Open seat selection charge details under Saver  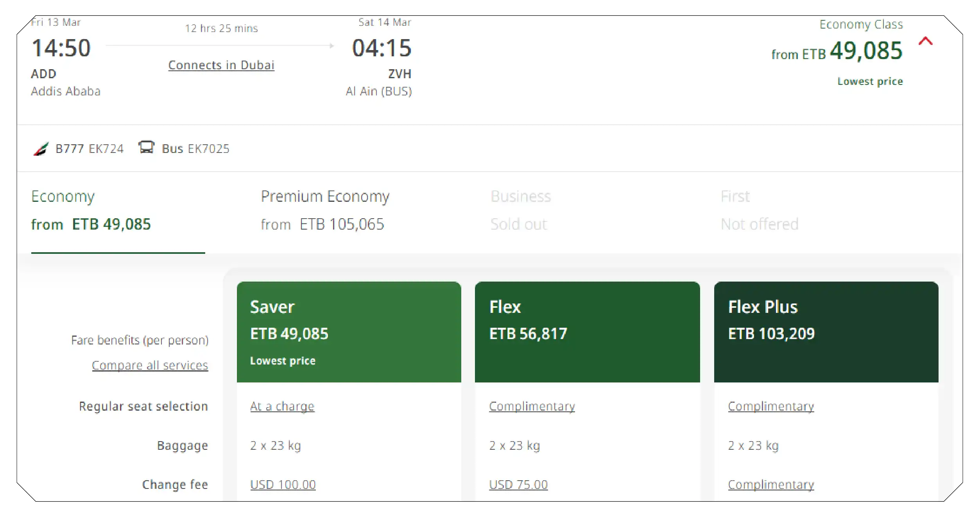[x=282, y=406]
